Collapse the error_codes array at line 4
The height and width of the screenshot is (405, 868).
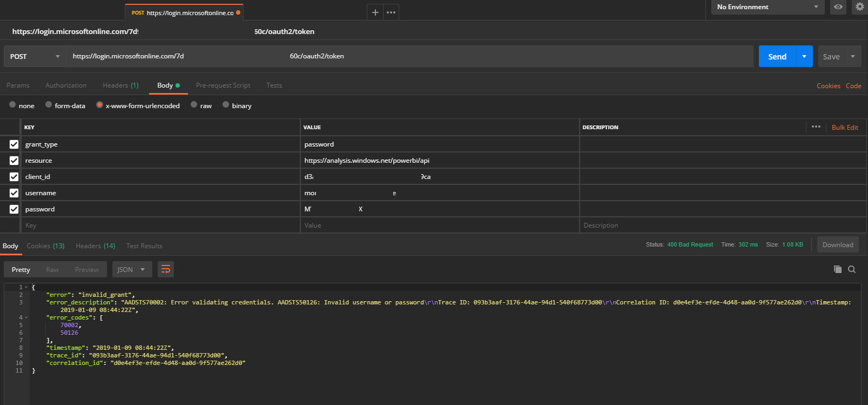(26, 317)
